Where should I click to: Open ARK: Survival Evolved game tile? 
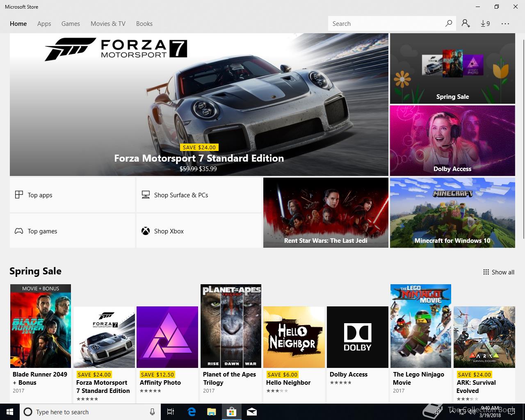pos(484,337)
